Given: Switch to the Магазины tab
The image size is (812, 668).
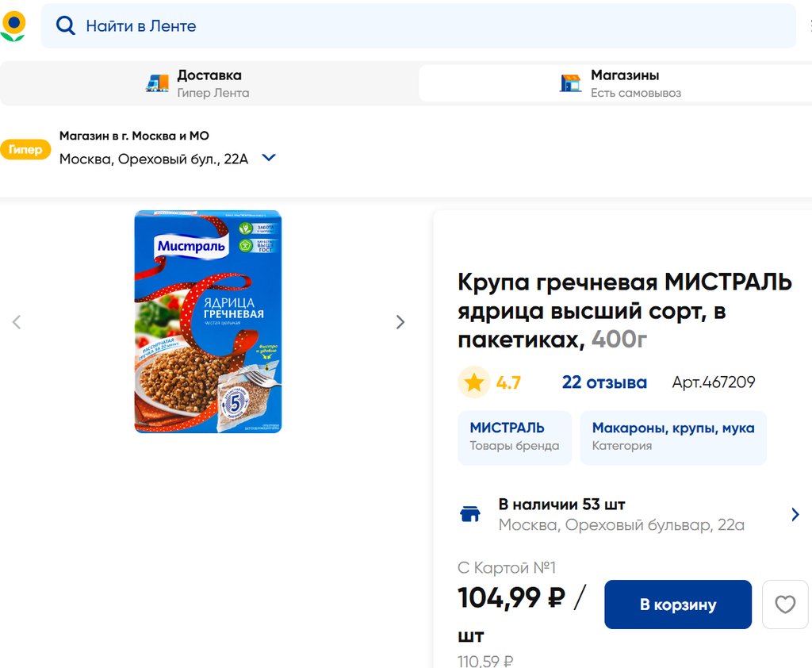Looking at the screenshot, I should click(x=624, y=83).
